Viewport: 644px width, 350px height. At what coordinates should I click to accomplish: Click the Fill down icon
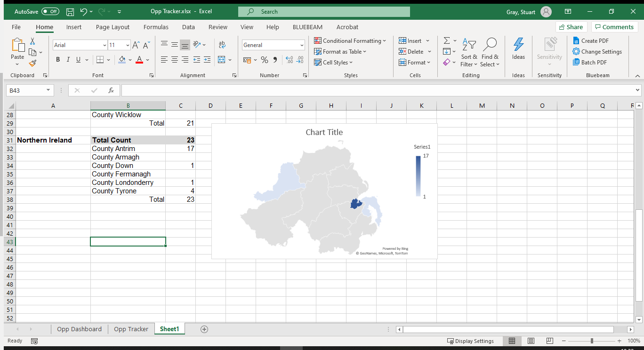[x=447, y=52]
